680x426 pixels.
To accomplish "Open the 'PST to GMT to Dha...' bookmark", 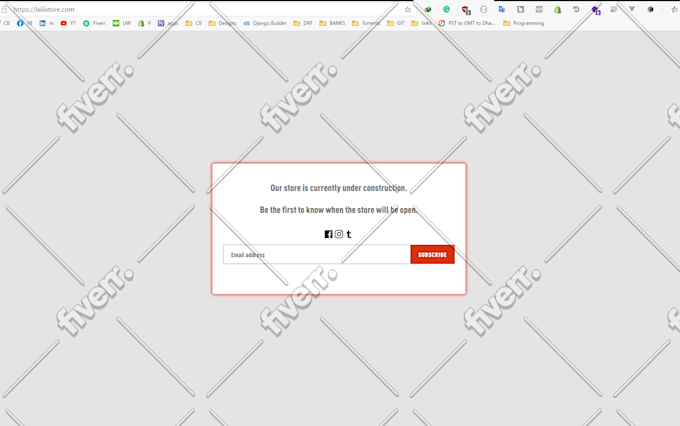I will 467,23.
